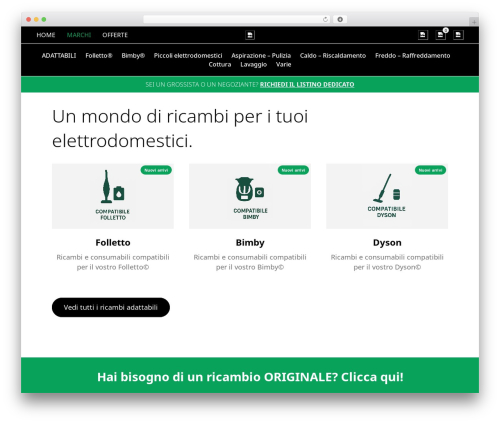The height and width of the screenshot is (423, 500).
Task: Open a new browser tab plus button
Action: [474, 22]
